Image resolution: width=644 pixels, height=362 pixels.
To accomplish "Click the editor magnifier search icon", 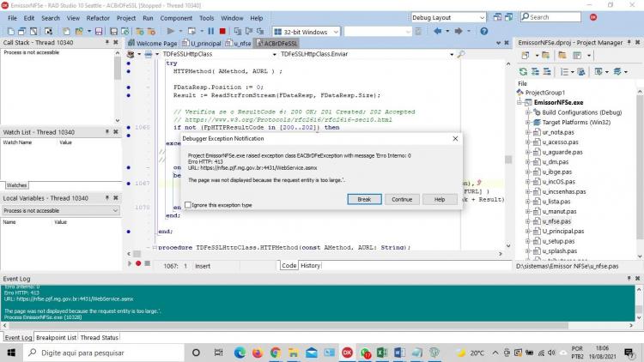I will click(461, 54).
